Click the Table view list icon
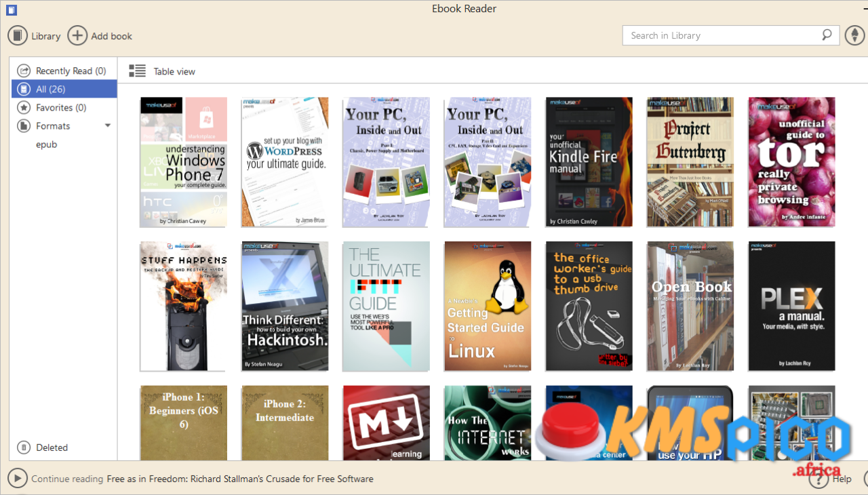The image size is (868, 495). point(138,71)
